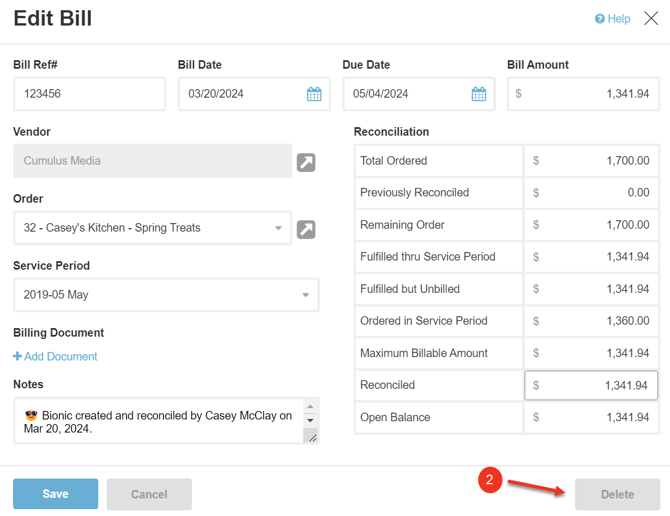Click inside the Notes text area
The image size is (670, 516).
click(x=155, y=420)
